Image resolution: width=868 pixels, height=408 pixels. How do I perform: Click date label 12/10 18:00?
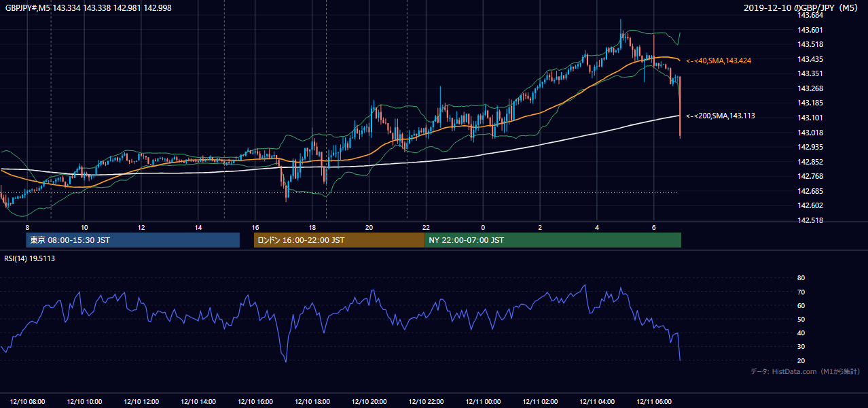(312, 402)
